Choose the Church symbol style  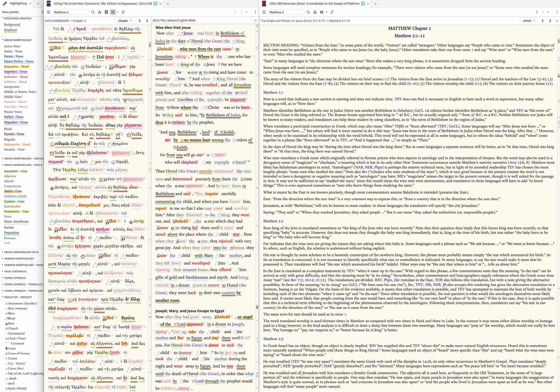(x=11, y=328)
